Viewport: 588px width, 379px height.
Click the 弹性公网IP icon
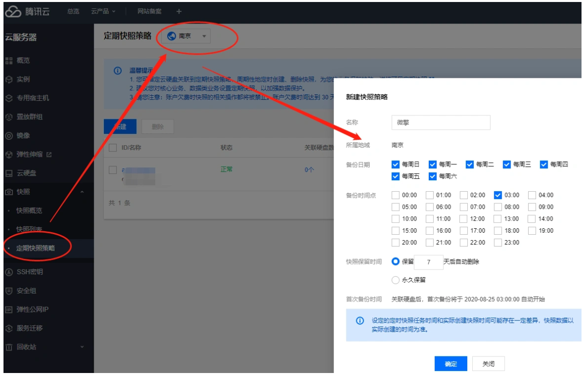[9, 310]
